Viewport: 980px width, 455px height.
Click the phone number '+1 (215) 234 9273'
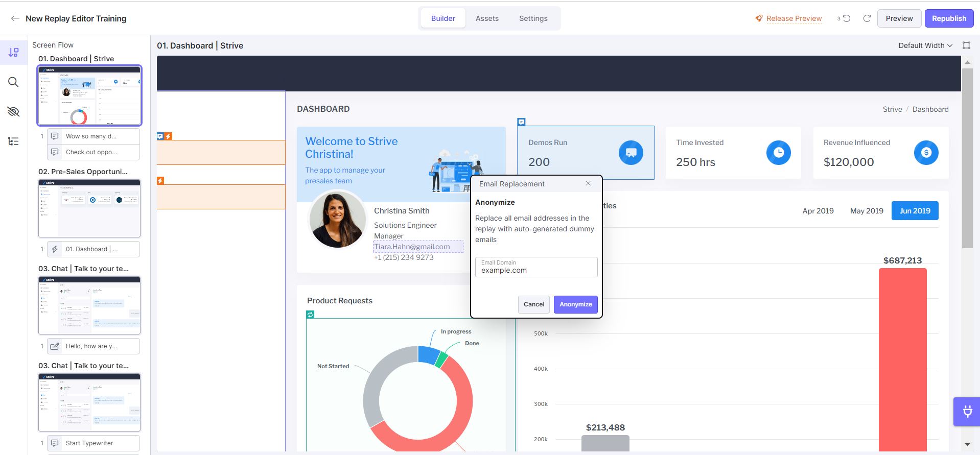[x=404, y=257]
